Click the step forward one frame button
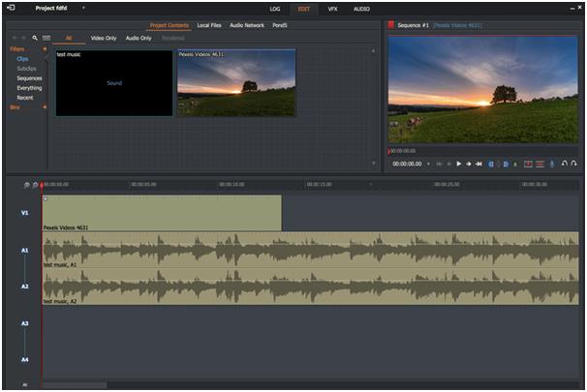 tap(468, 164)
